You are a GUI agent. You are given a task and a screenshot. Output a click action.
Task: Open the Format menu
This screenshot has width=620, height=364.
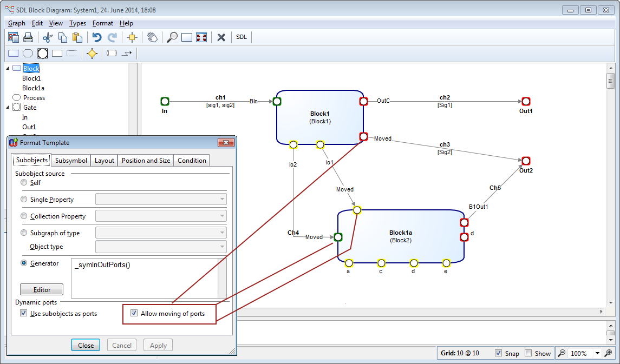[x=103, y=23]
